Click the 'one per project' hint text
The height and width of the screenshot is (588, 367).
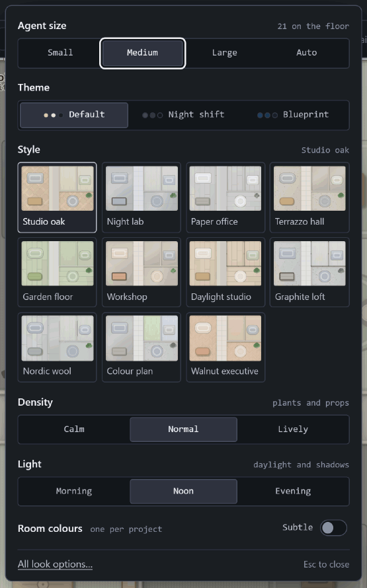(x=126, y=529)
